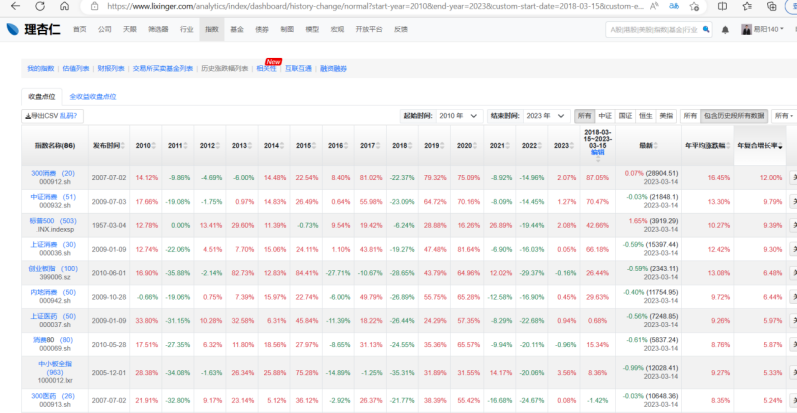Screen dimensions: 797x413
Task: Reload the page with the refresh icon
Action: tap(40, 6)
